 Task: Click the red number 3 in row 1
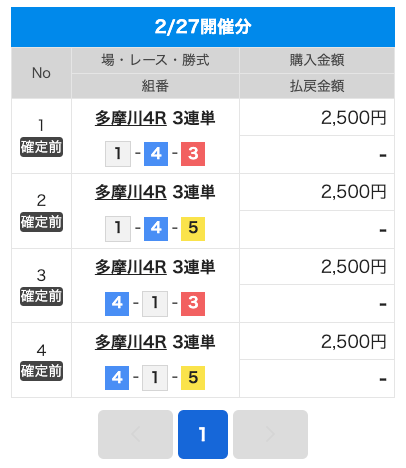[193, 154]
